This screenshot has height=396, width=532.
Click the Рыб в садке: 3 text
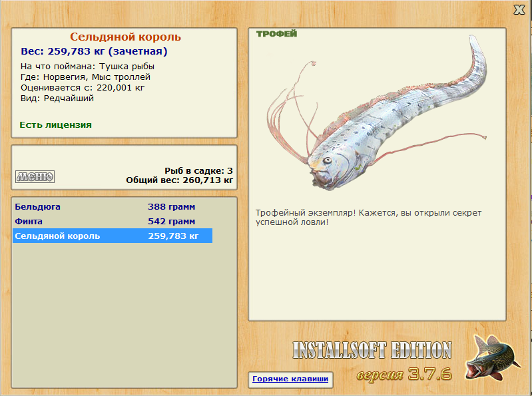(198, 170)
